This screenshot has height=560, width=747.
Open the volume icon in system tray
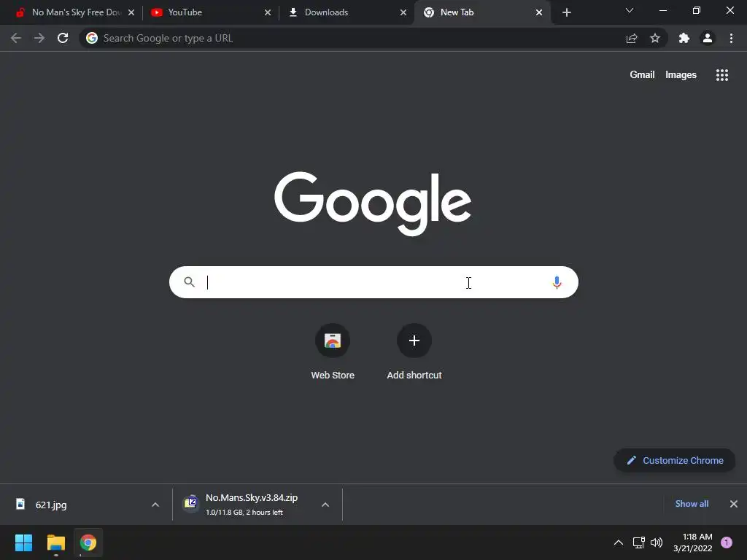coord(657,542)
